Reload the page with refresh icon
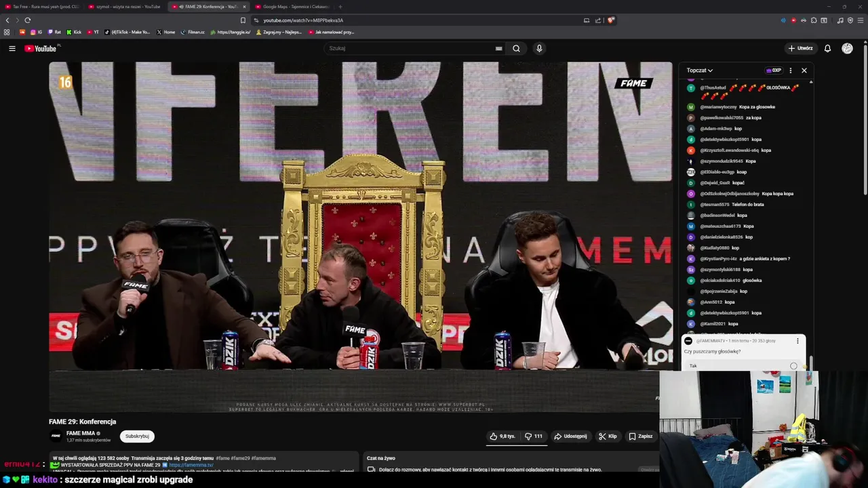Viewport: 868px width, 488px height. pyautogui.click(x=28, y=20)
